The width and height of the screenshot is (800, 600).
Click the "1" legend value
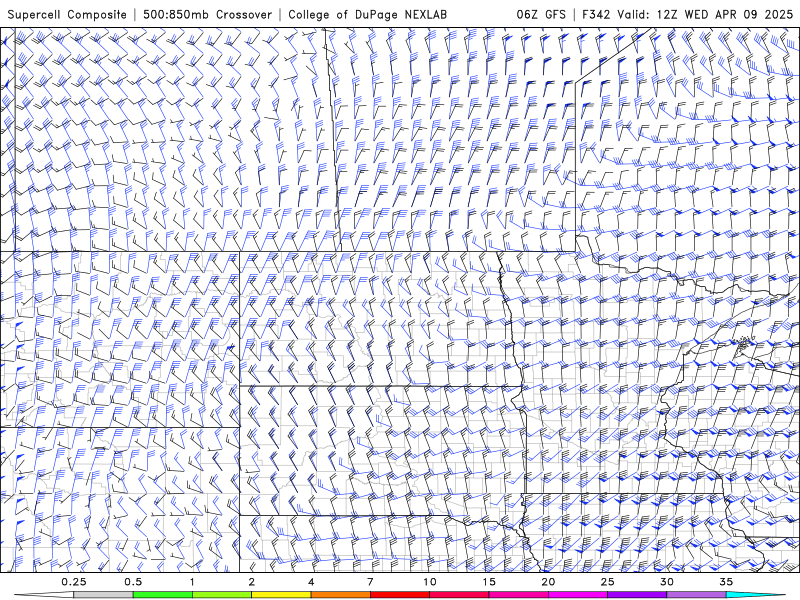tap(192, 582)
